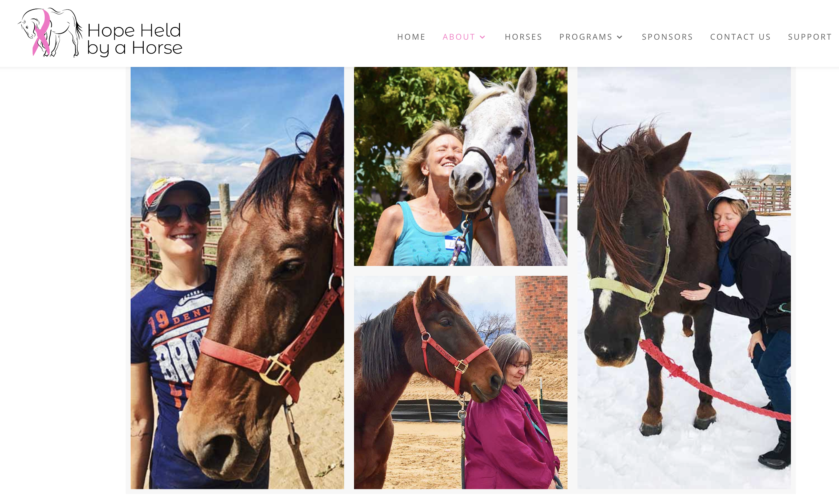Click the Hope Held by a Horse logo text

coord(135,39)
